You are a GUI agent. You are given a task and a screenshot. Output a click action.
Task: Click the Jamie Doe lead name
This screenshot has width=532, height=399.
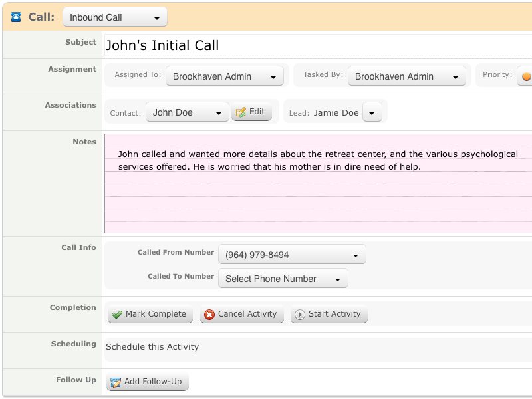tap(336, 112)
